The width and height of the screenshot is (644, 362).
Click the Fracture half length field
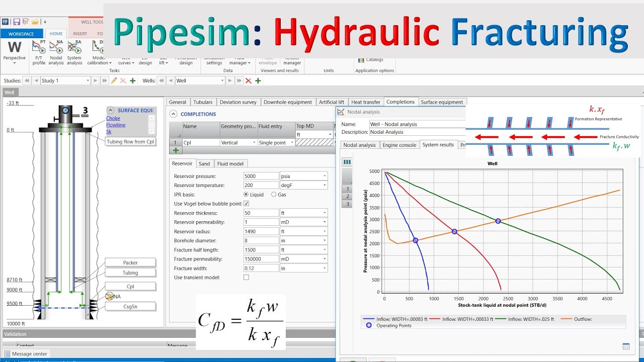(x=261, y=250)
